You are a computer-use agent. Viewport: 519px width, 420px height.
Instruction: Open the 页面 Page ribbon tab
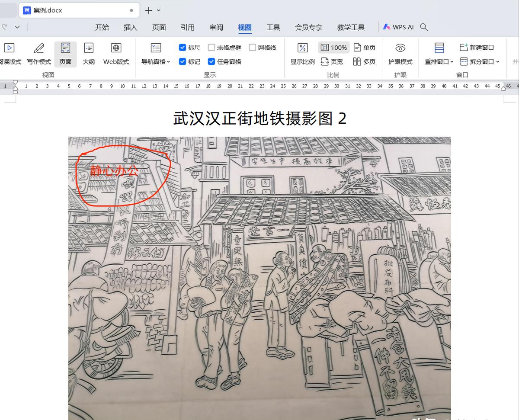(159, 27)
